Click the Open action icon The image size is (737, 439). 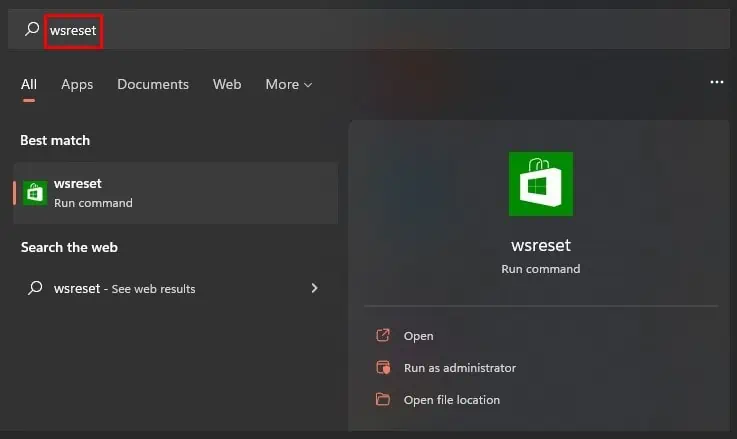pyautogui.click(x=383, y=336)
